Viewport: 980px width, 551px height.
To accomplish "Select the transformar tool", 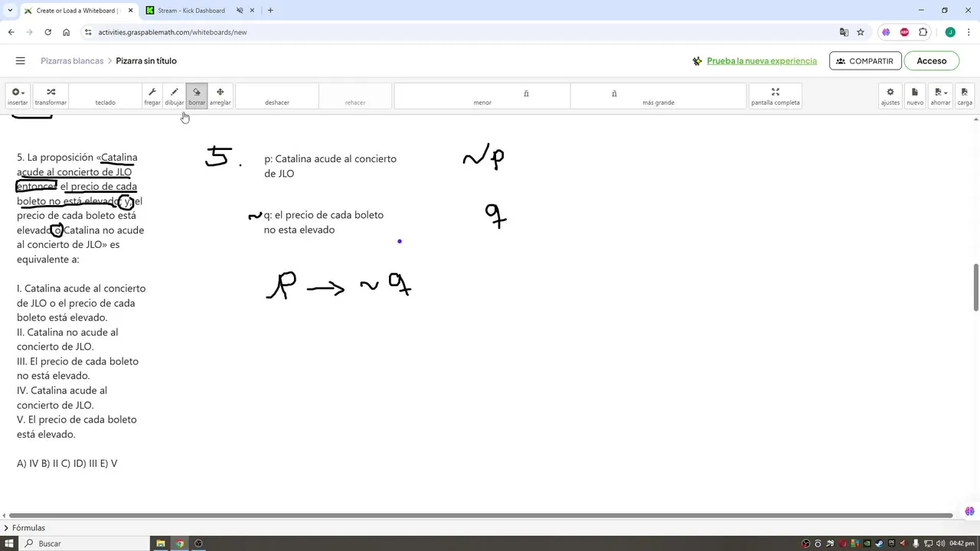I will tap(51, 96).
